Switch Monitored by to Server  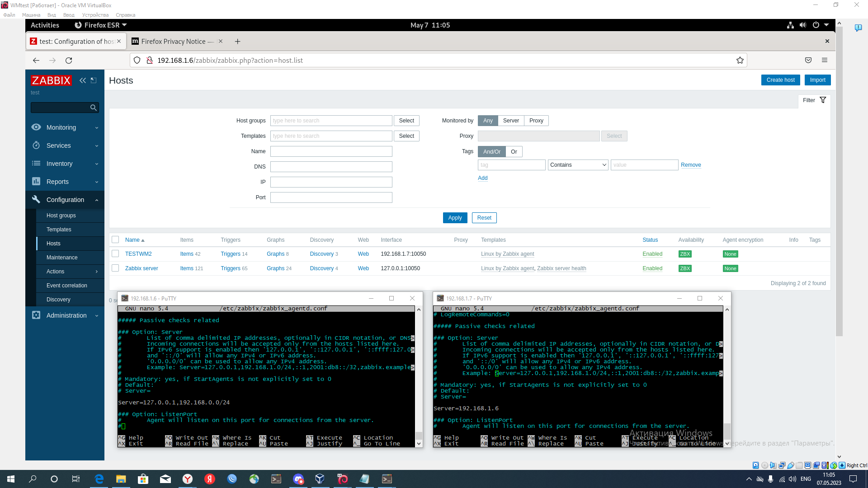point(511,120)
